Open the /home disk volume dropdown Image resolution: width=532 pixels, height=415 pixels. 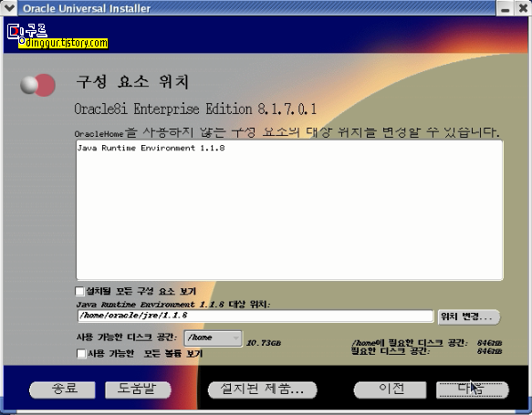(x=213, y=338)
